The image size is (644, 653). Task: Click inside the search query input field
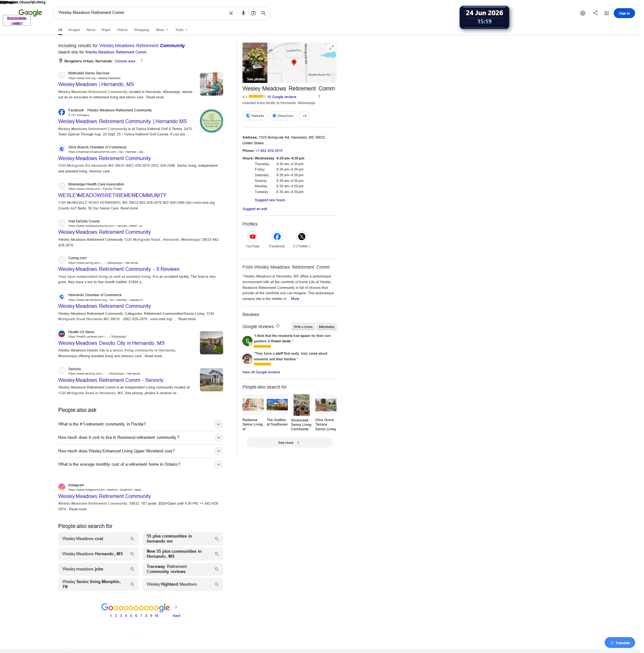pos(142,13)
